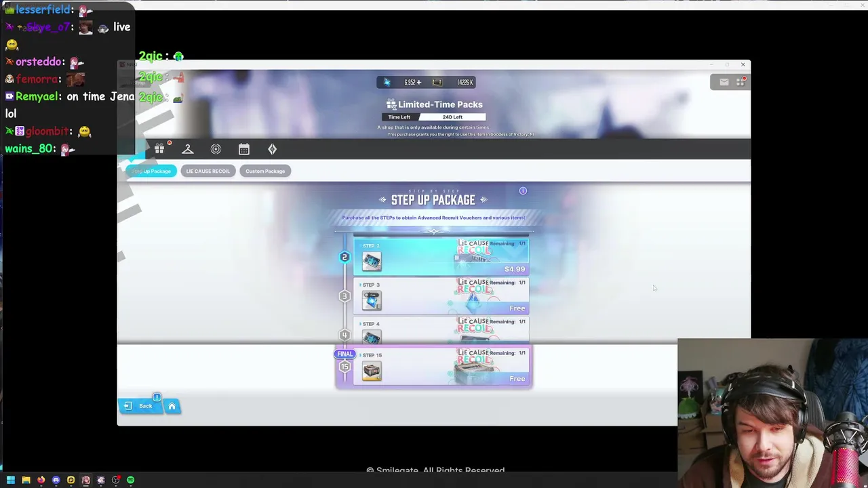
Task: Click the step 2 circle marker
Action: (x=344, y=257)
